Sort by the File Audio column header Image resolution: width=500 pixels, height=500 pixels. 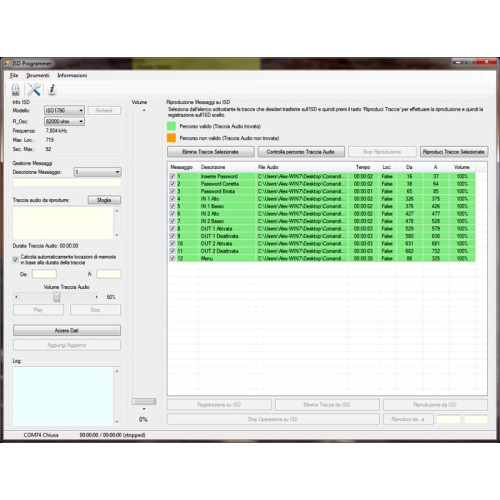click(x=268, y=167)
